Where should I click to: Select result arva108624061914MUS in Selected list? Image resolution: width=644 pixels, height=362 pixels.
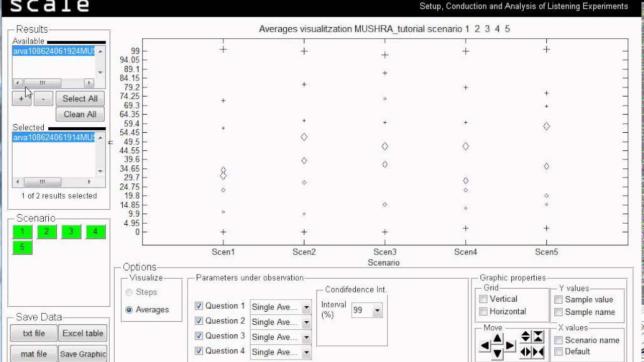[x=54, y=137]
